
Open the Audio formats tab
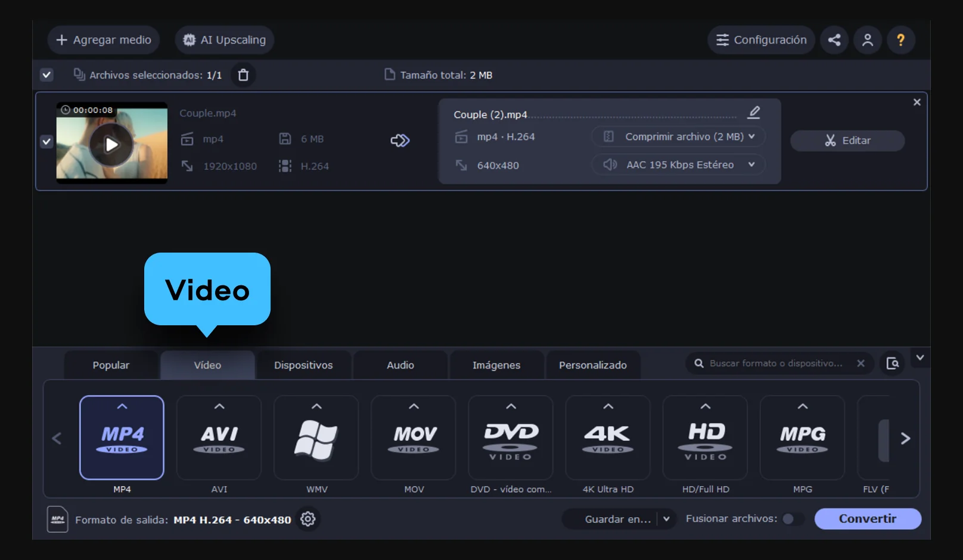400,365
